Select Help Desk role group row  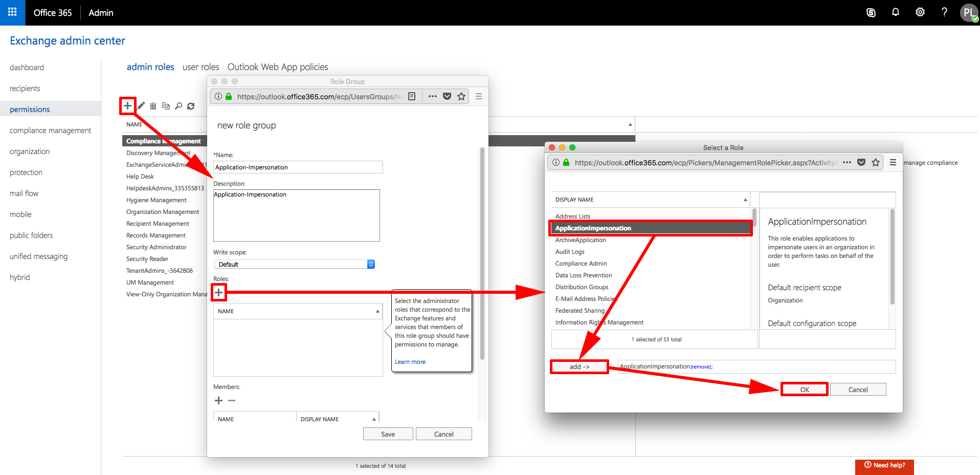[x=140, y=177]
